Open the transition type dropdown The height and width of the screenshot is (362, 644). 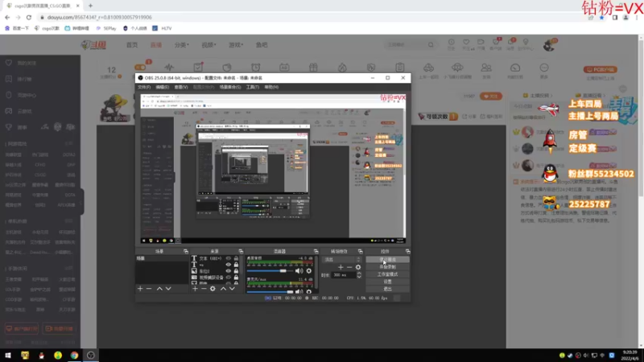coord(342,259)
